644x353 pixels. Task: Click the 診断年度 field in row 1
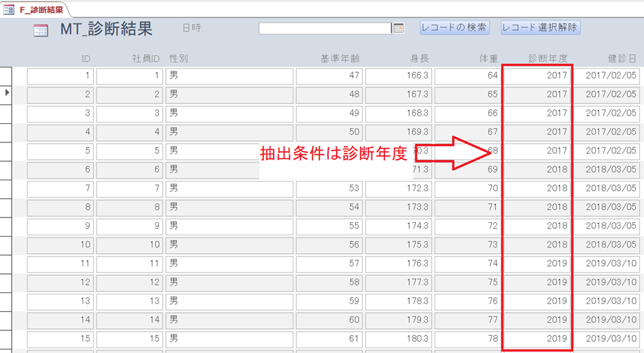pyautogui.click(x=537, y=76)
